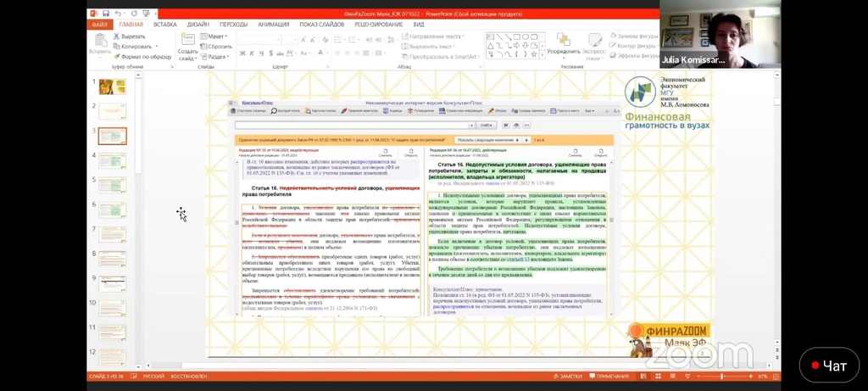868x391 pixels.
Task: Expand the shapes gallery more arrow
Action: coord(542,55)
